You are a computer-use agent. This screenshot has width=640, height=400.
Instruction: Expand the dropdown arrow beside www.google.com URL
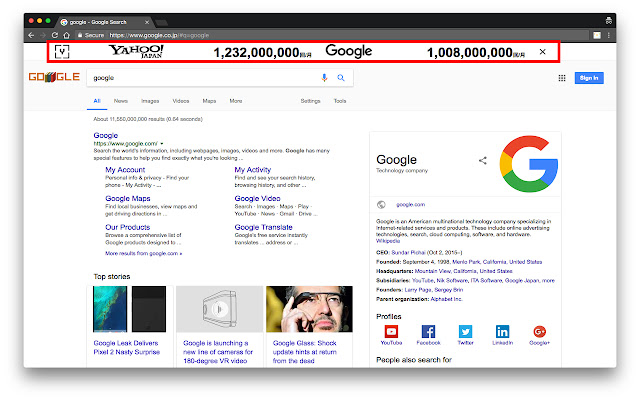162,144
